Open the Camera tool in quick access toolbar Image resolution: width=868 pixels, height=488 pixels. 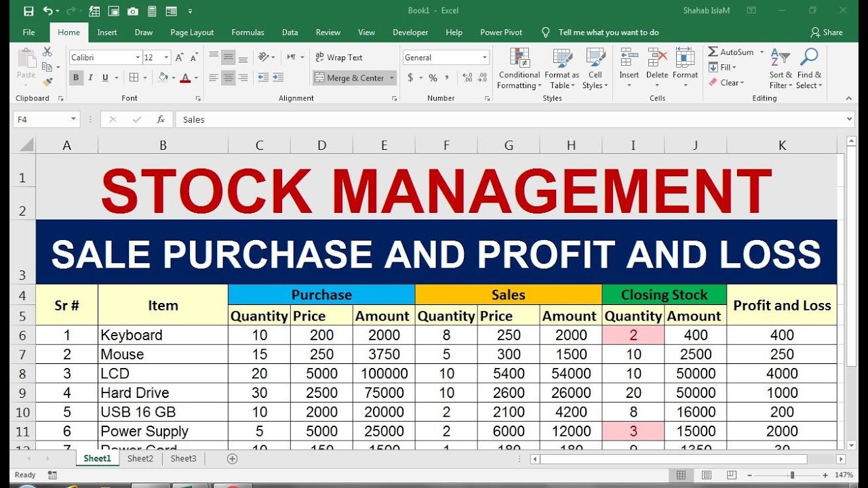point(133,11)
